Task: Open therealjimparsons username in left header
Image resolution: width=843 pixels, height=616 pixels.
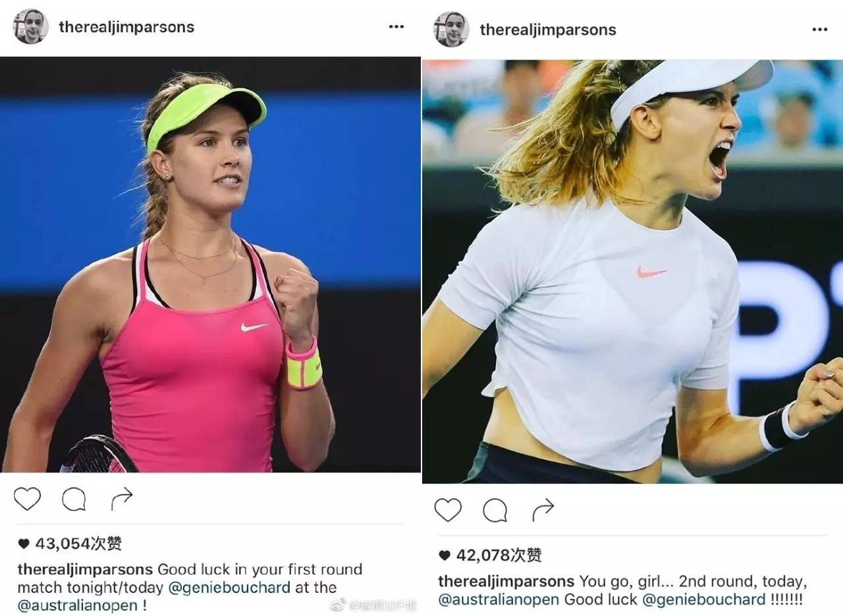Action: pyautogui.click(x=126, y=27)
